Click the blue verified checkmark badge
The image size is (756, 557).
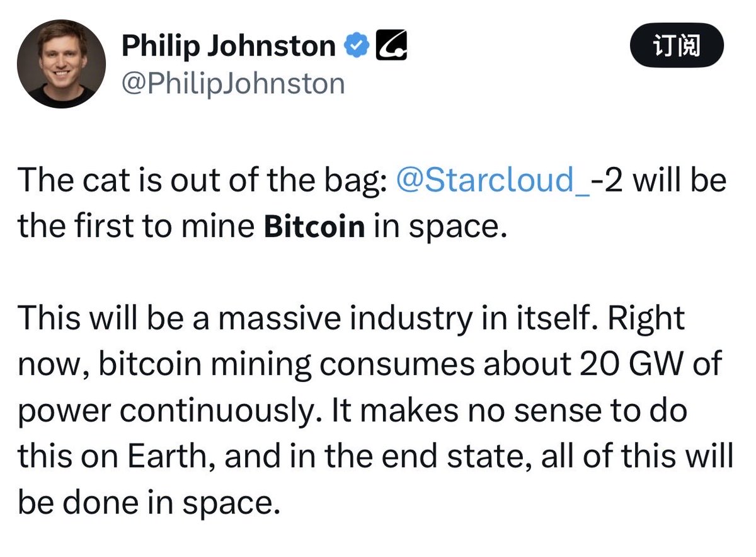(x=357, y=47)
